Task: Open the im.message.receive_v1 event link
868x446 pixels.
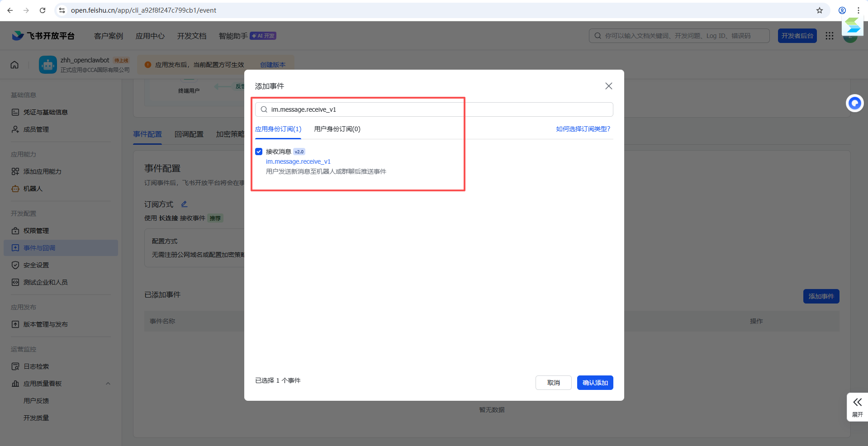Action: pyautogui.click(x=298, y=161)
